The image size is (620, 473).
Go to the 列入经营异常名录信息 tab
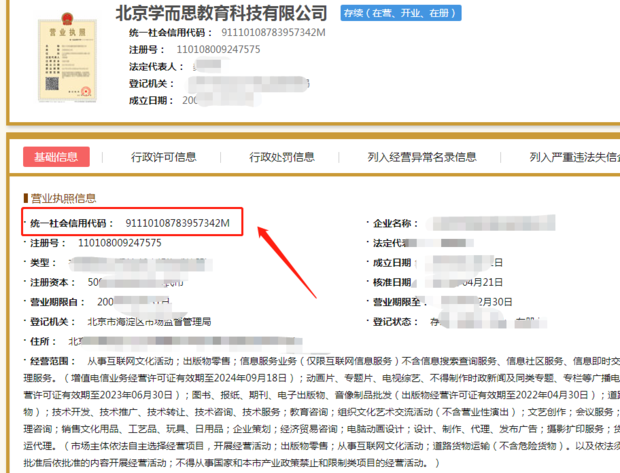click(x=422, y=157)
